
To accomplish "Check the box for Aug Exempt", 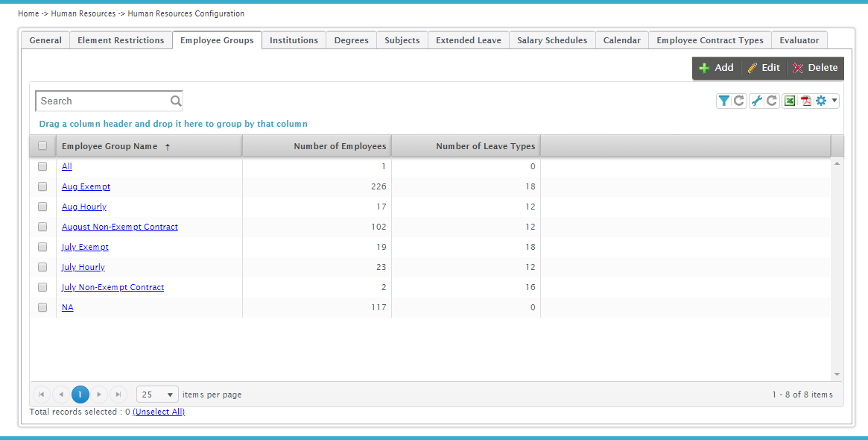I will (x=42, y=186).
